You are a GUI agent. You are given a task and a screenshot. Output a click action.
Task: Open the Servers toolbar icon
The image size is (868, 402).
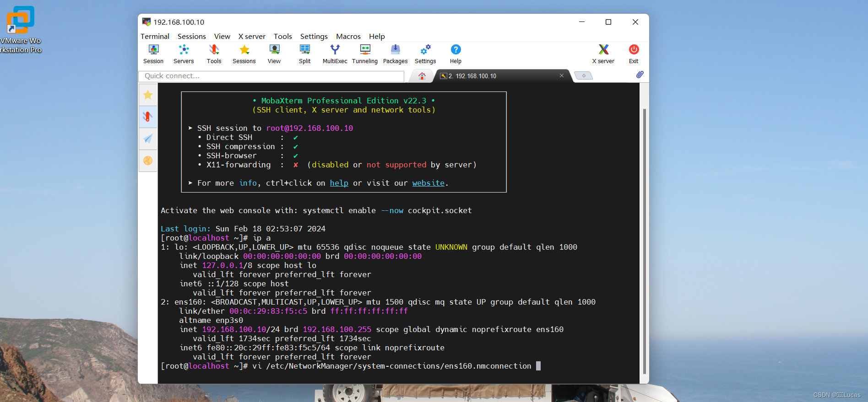click(184, 54)
